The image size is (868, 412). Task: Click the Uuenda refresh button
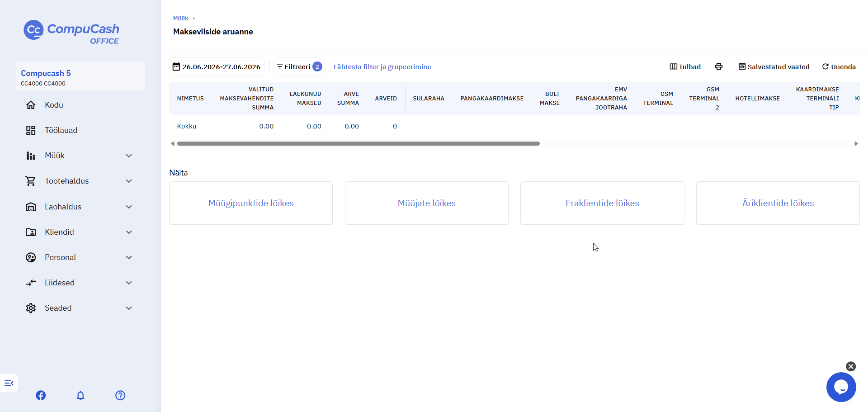pyautogui.click(x=839, y=66)
